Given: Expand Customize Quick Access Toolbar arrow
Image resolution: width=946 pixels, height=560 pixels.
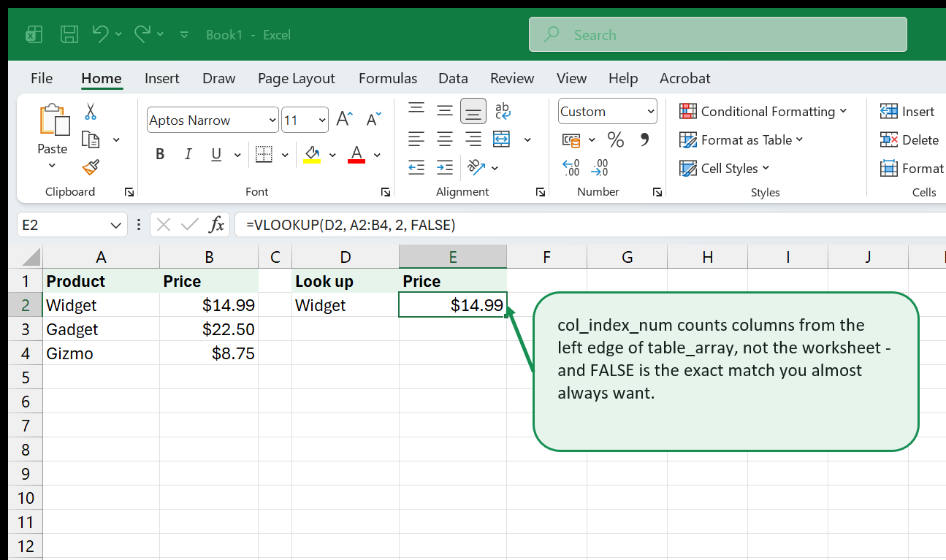Looking at the screenshot, I should [x=184, y=34].
